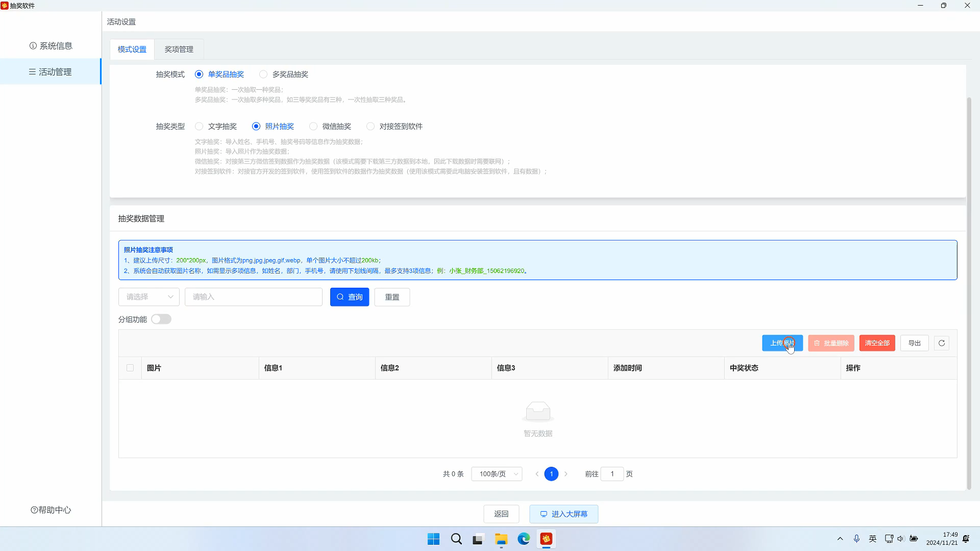Select 文字抽奖 lottery type
980x551 pixels.
[199, 127]
